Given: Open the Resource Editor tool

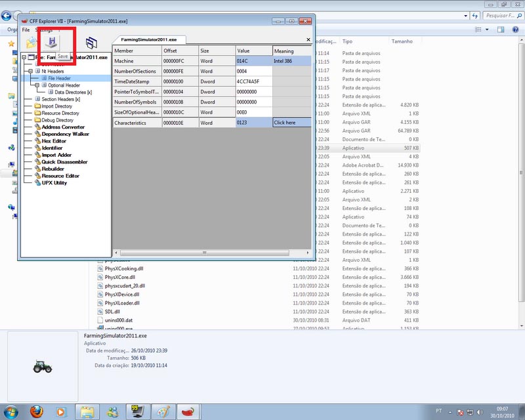Looking at the screenshot, I should 60,176.
